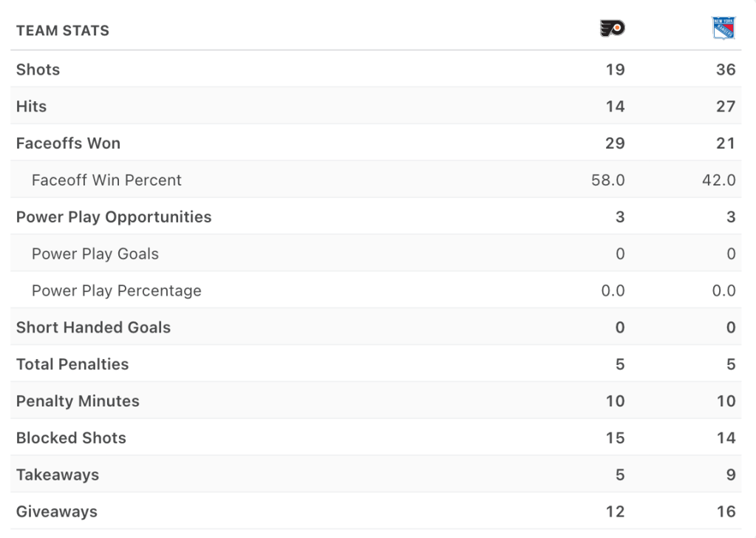Click the Flyers blocked shots value 15

coord(615,438)
